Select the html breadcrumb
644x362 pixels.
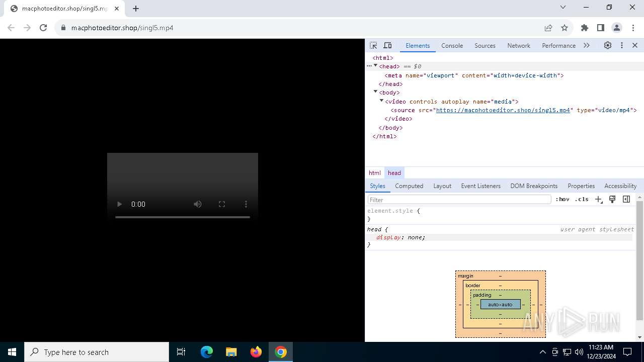coord(375,173)
